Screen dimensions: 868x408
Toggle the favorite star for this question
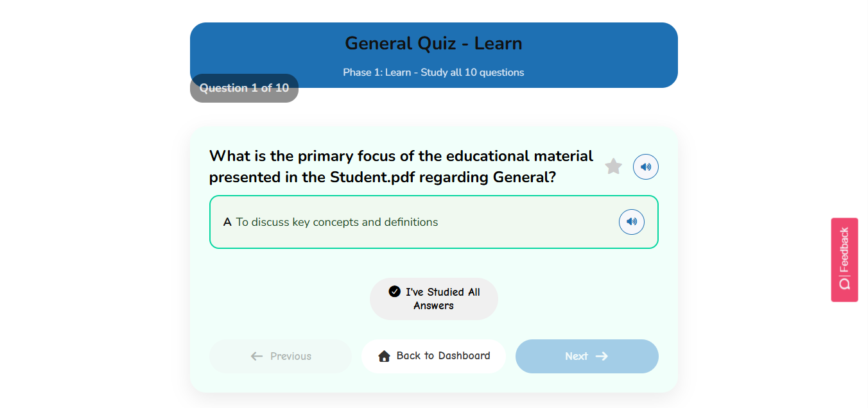613,166
